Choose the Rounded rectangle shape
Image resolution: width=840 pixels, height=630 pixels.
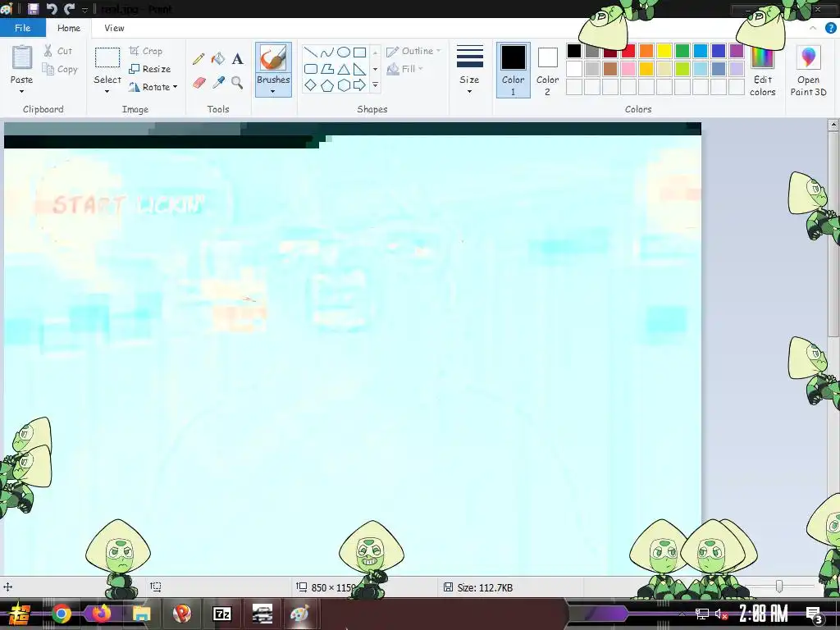coord(311,69)
